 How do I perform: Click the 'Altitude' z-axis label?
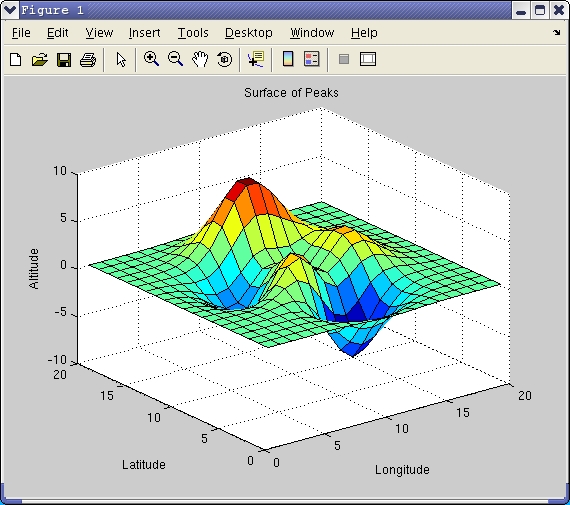coord(33,269)
